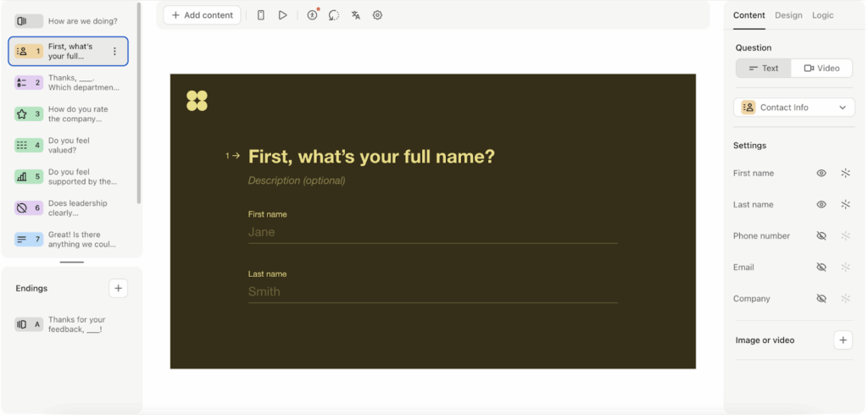Show the Email field
Screen dimensions: 868x415
click(821, 268)
